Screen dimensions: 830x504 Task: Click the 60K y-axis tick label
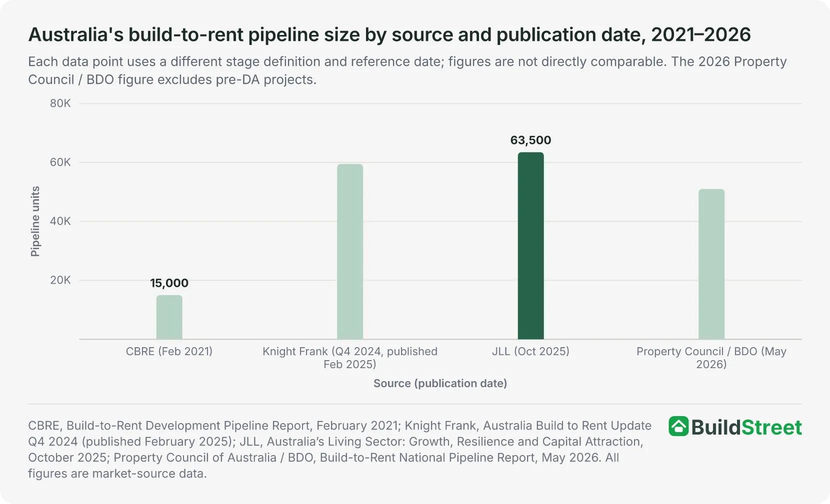60,162
